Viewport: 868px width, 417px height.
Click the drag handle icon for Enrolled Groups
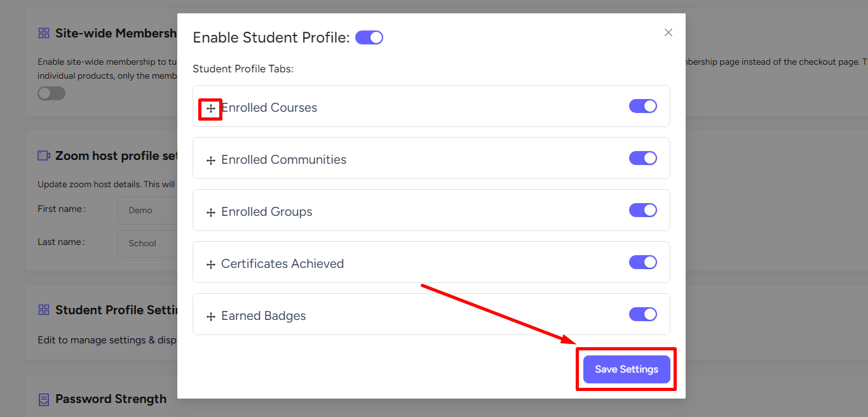click(x=211, y=213)
